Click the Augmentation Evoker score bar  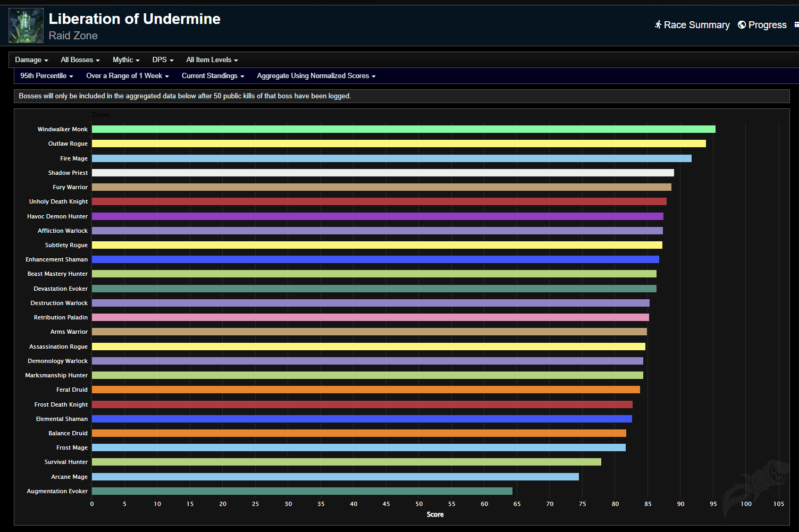(302, 491)
